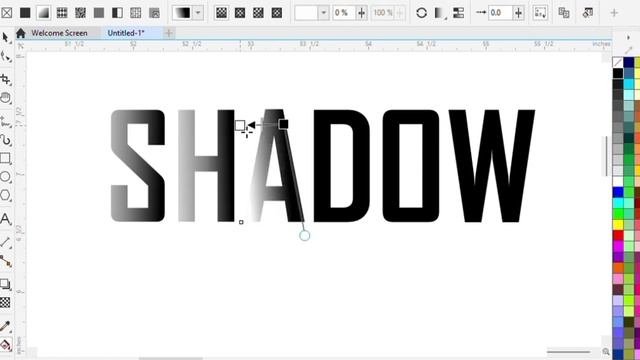Pick the red swatch in color palette

(618, 235)
